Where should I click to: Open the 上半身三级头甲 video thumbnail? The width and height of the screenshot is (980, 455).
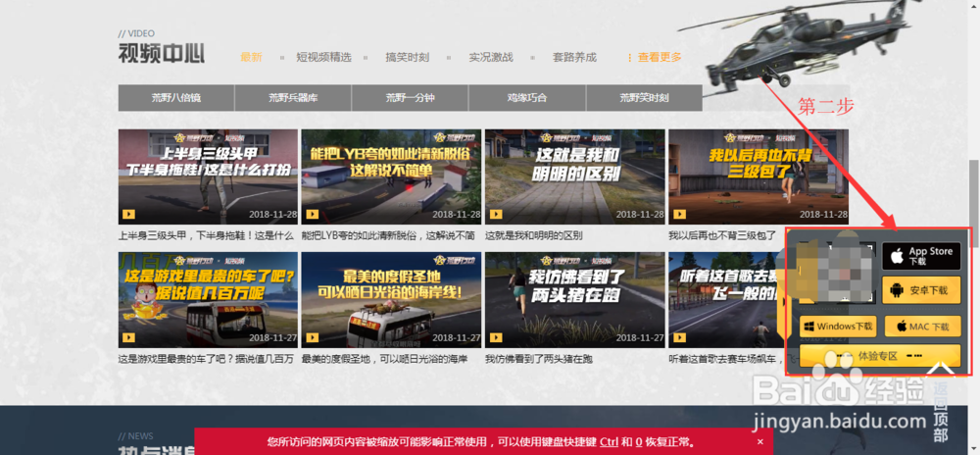coord(208,177)
